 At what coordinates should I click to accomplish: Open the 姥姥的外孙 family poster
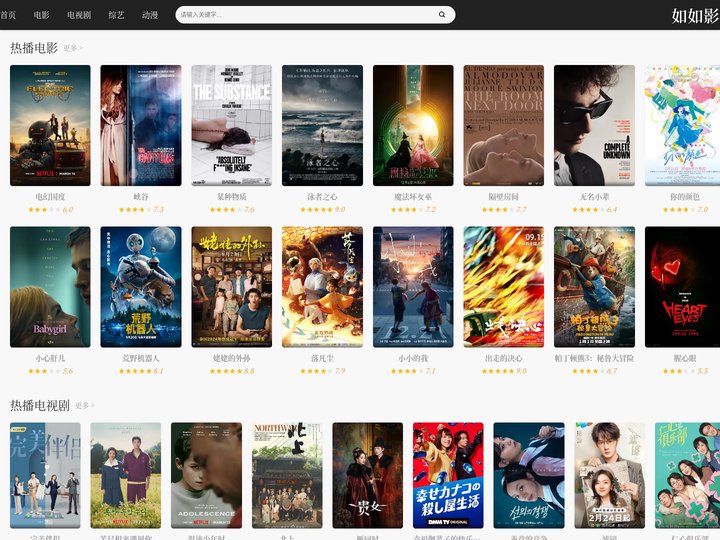pyautogui.click(x=231, y=287)
